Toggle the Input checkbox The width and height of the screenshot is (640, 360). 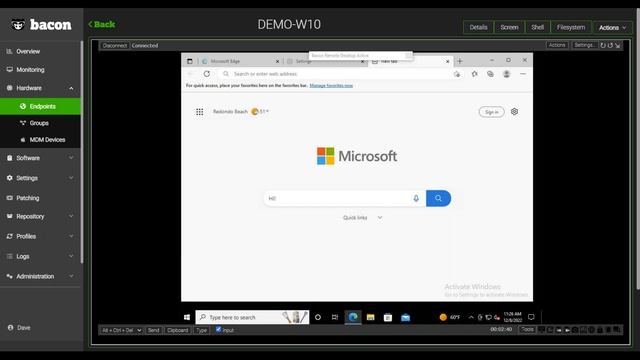(x=218, y=329)
